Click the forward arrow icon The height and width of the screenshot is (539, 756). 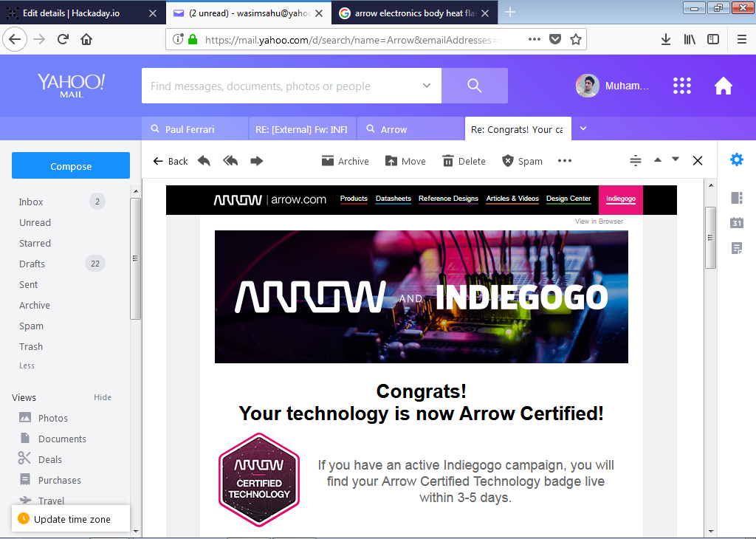tap(257, 161)
